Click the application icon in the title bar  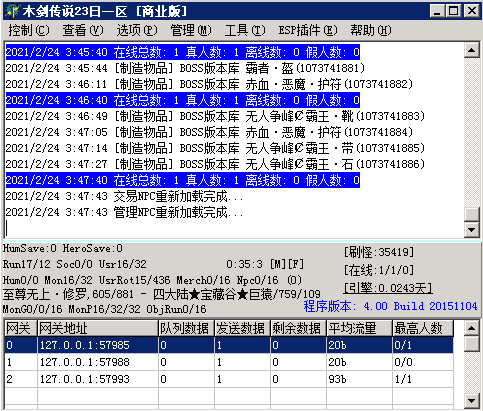[x=13, y=11]
